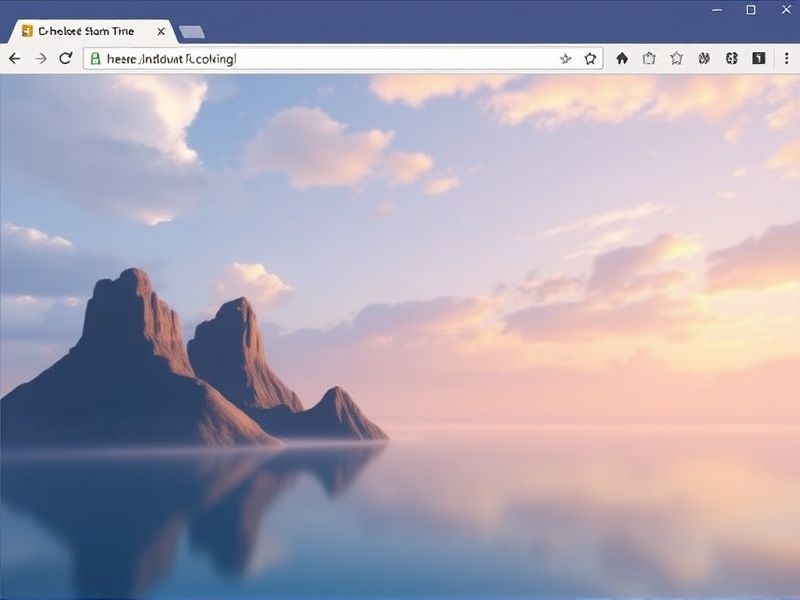
Task: Click the Reload page icon
Action: 65,58
